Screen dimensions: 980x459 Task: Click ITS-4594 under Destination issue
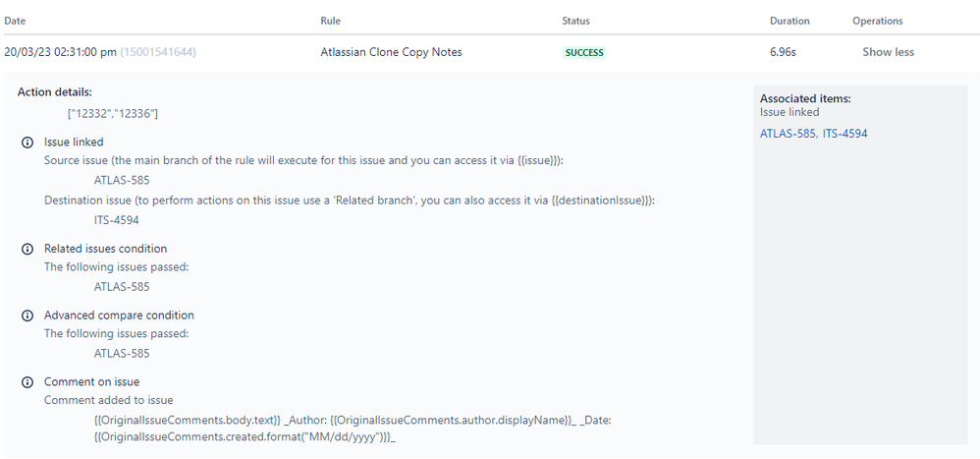116,220
